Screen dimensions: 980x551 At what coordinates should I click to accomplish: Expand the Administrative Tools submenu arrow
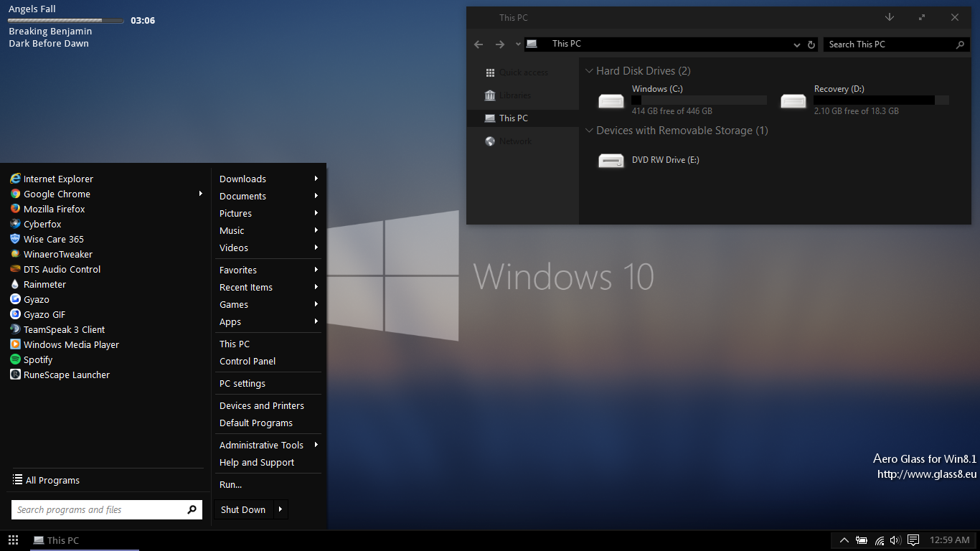(316, 445)
